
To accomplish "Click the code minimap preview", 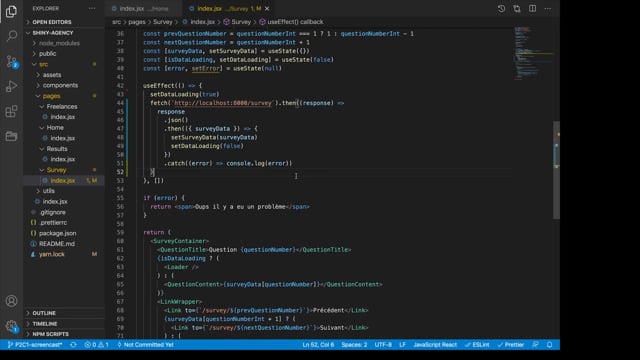I will point(533,53).
